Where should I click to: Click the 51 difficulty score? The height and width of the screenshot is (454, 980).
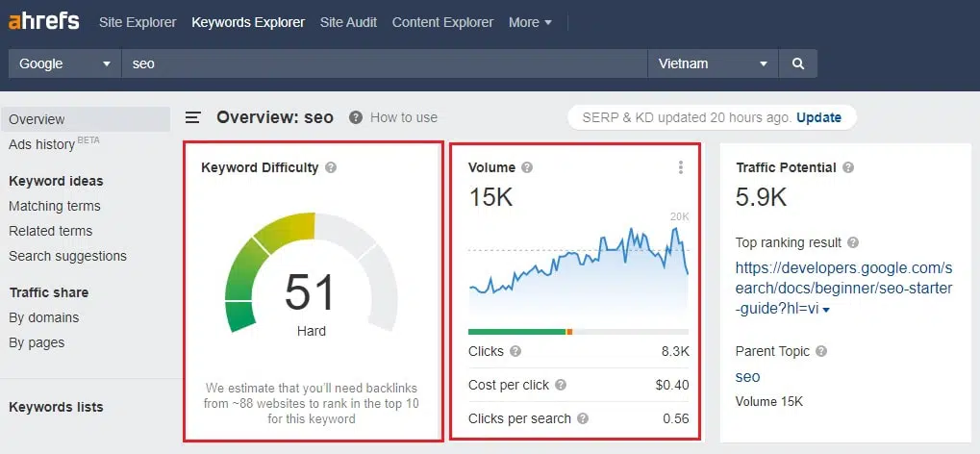[x=311, y=292]
